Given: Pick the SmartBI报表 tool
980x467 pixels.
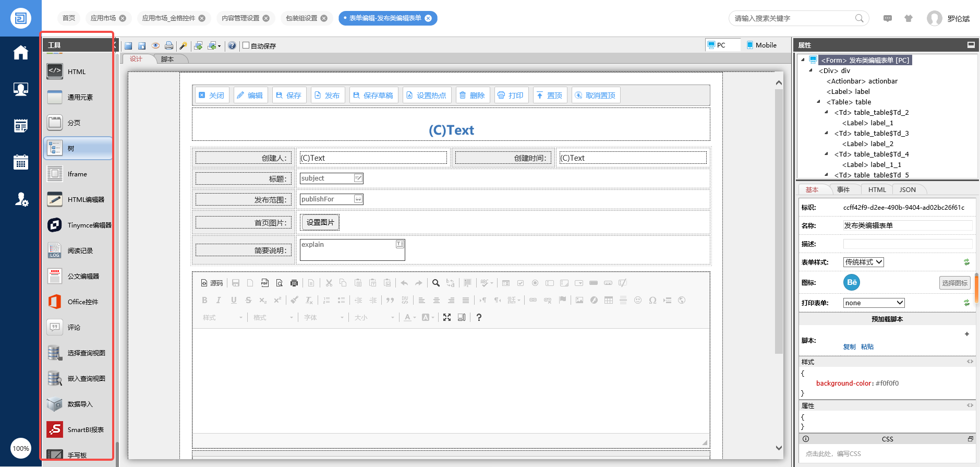Looking at the screenshot, I should [78, 429].
